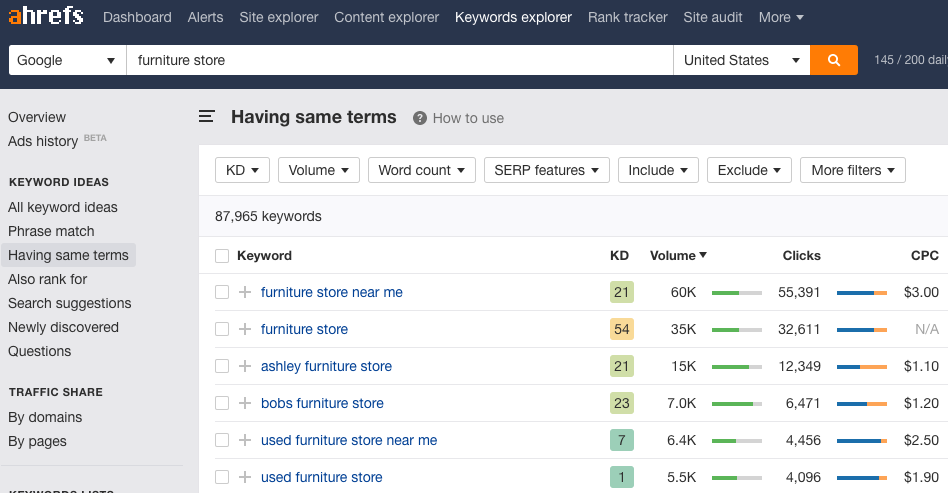Select Having same terms in sidebar
The height and width of the screenshot is (493, 948).
coord(68,255)
